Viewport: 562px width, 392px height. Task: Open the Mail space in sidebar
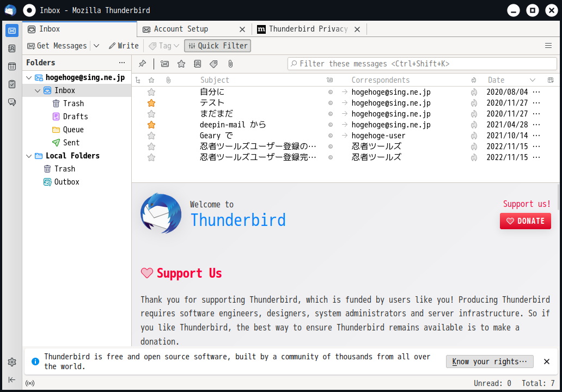12,31
